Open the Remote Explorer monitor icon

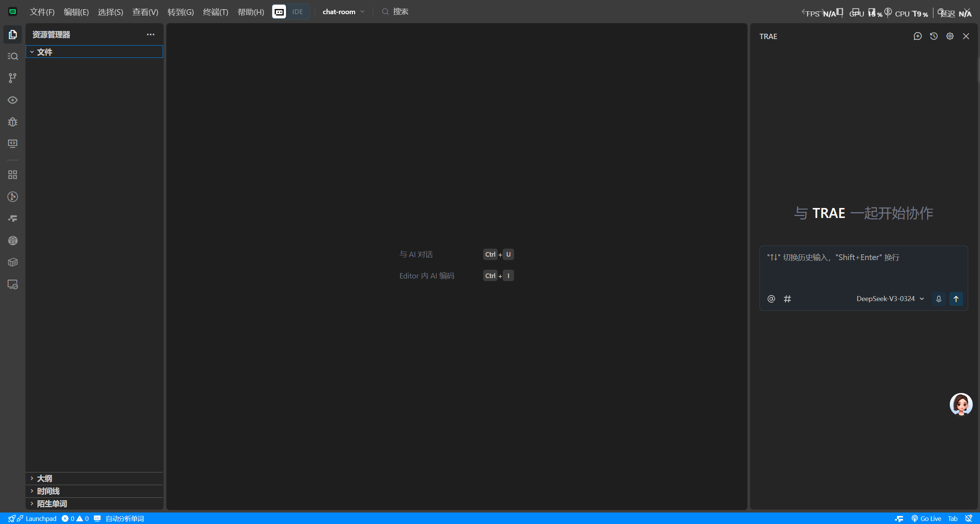tap(13, 144)
